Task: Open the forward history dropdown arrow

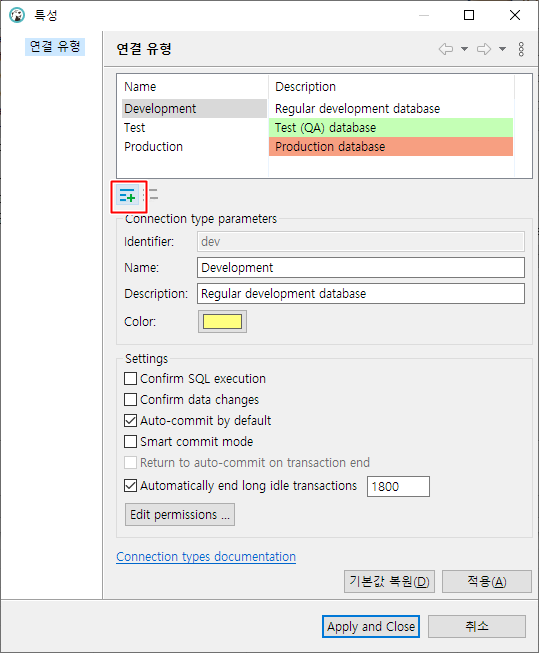Action: pyautogui.click(x=502, y=49)
